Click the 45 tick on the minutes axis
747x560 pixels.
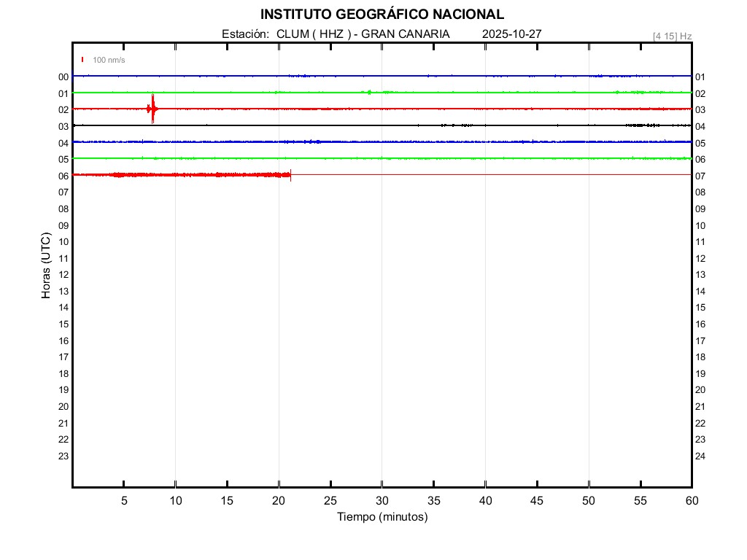coord(537,500)
